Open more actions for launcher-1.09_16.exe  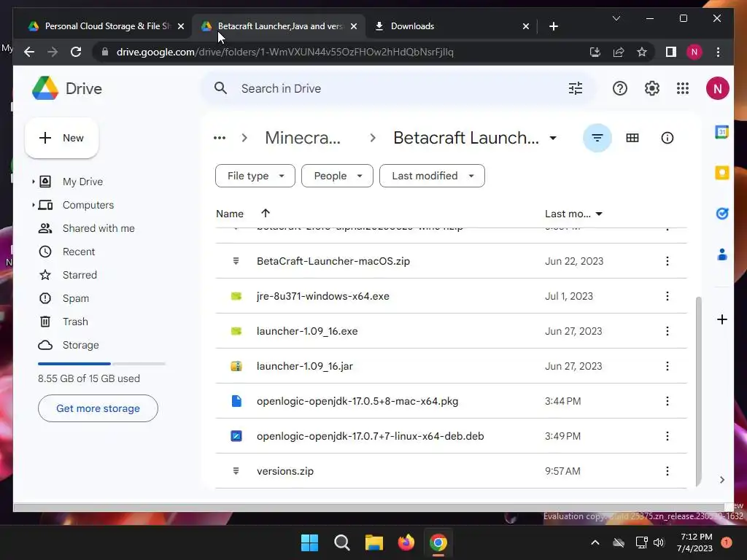click(667, 331)
